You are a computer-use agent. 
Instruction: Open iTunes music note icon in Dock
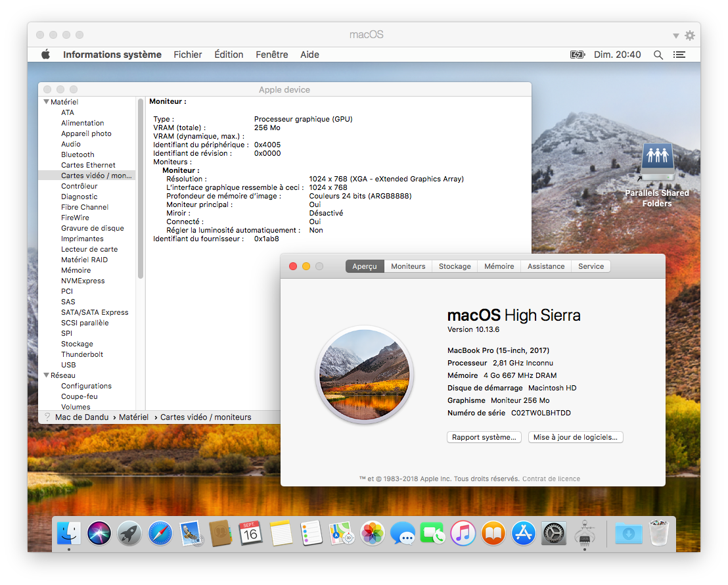click(463, 533)
